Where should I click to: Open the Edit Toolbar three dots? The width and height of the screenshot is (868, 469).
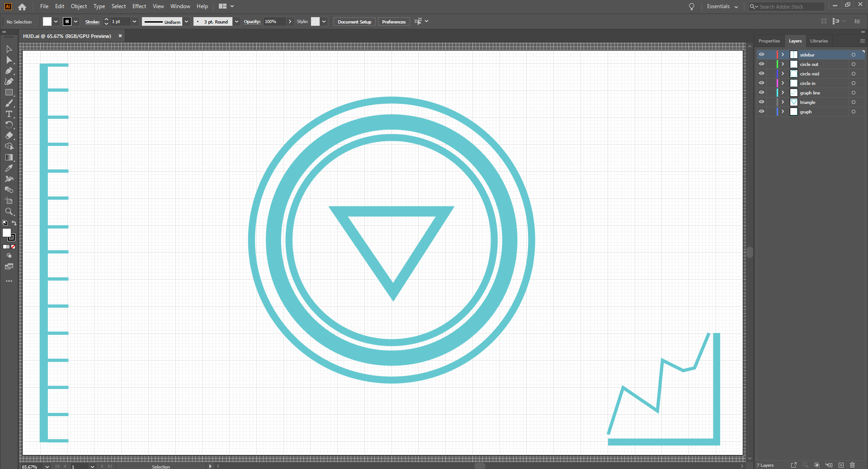click(x=9, y=281)
